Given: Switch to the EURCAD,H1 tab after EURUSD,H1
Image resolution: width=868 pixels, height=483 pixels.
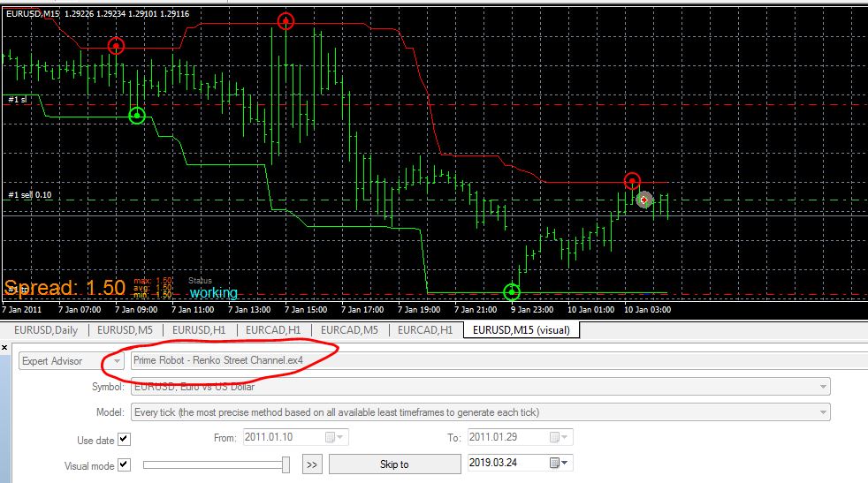Looking at the screenshot, I should pos(273,330).
